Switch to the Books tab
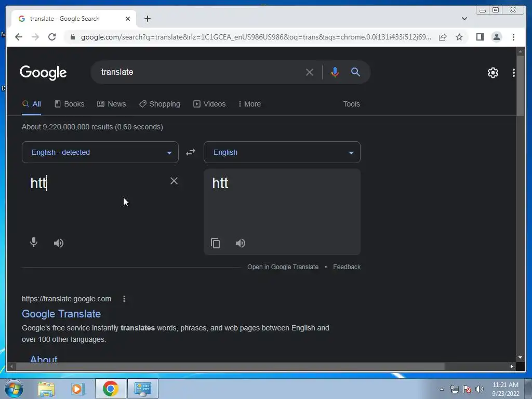 70,104
